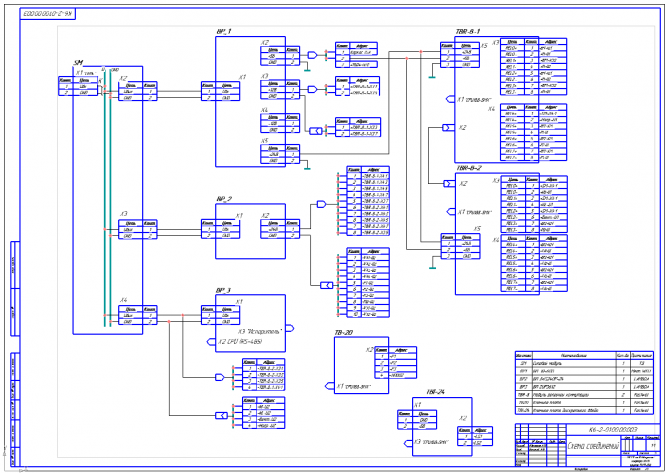This screenshot has height=473, width=666.
Task: Click the X1 connector arrow on TB-20
Action: point(330,386)
